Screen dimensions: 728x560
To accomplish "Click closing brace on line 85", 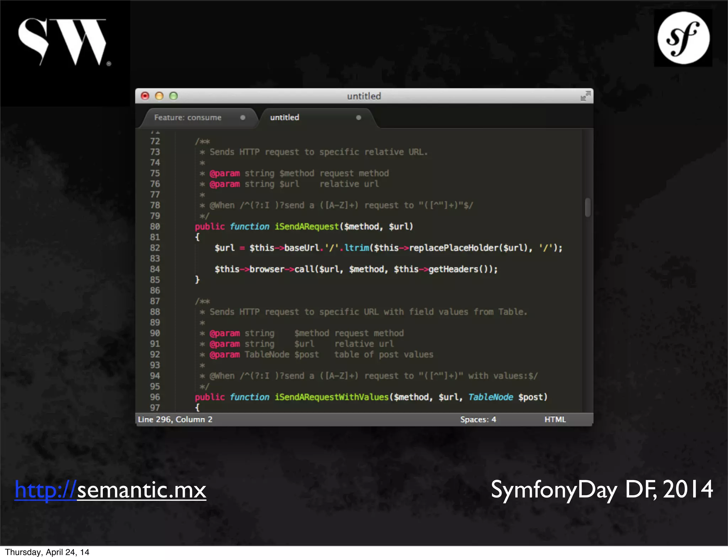I will [x=197, y=280].
